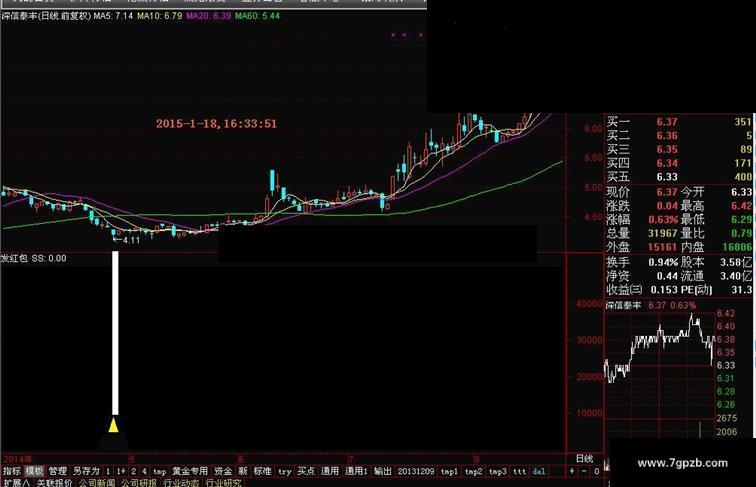Select the 通用 template tab
The height and width of the screenshot is (487, 756).
330,471
